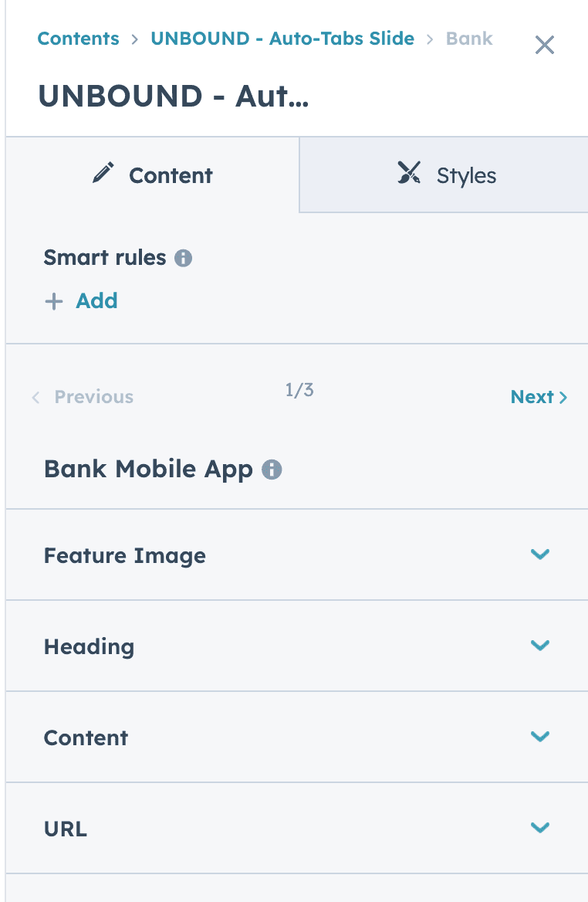This screenshot has width=588, height=902.
Task: Open the Contents breadcrumb link
Action: (x=77, y=38)
